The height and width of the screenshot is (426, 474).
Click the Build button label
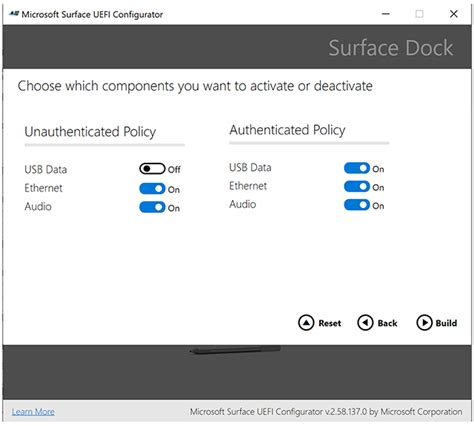[x=446, y=323]
